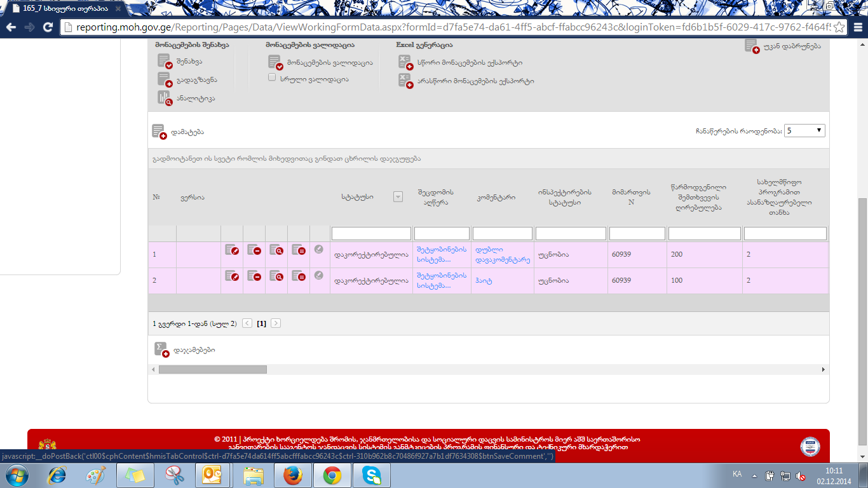The width and height of the screenshot is (868, 488).
Task: Open comment link 'ჰაიტ' in row 2
Action: (484, 280)
